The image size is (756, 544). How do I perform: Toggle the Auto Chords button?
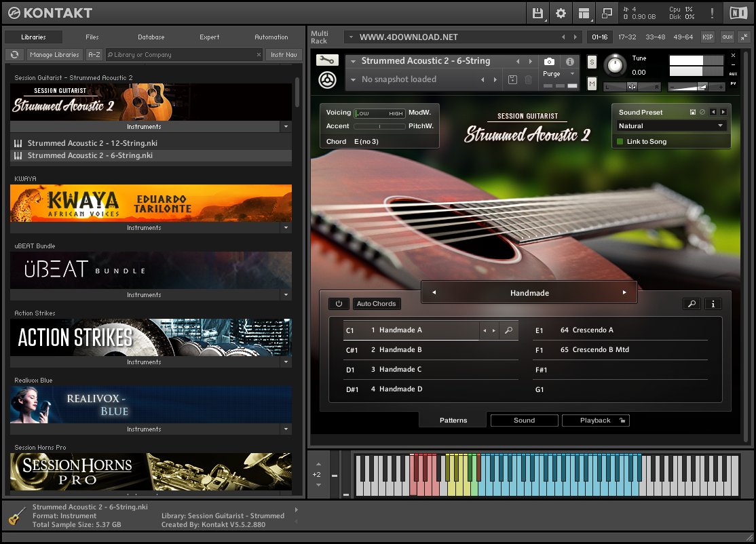376,304
